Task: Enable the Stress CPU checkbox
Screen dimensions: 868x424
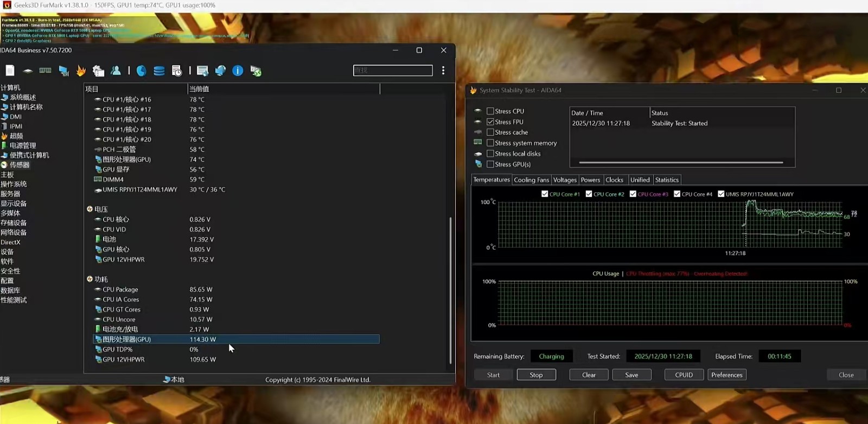Action: coord(490,111)
